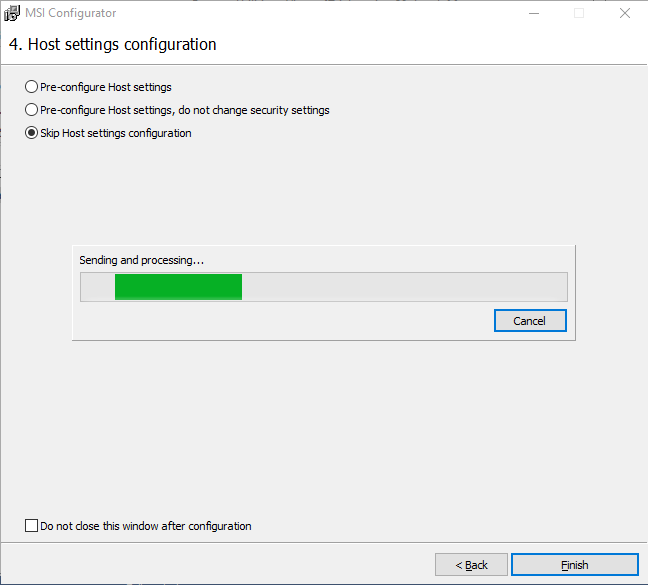Select Pre-configure Host settings radio button

[31, 87]
